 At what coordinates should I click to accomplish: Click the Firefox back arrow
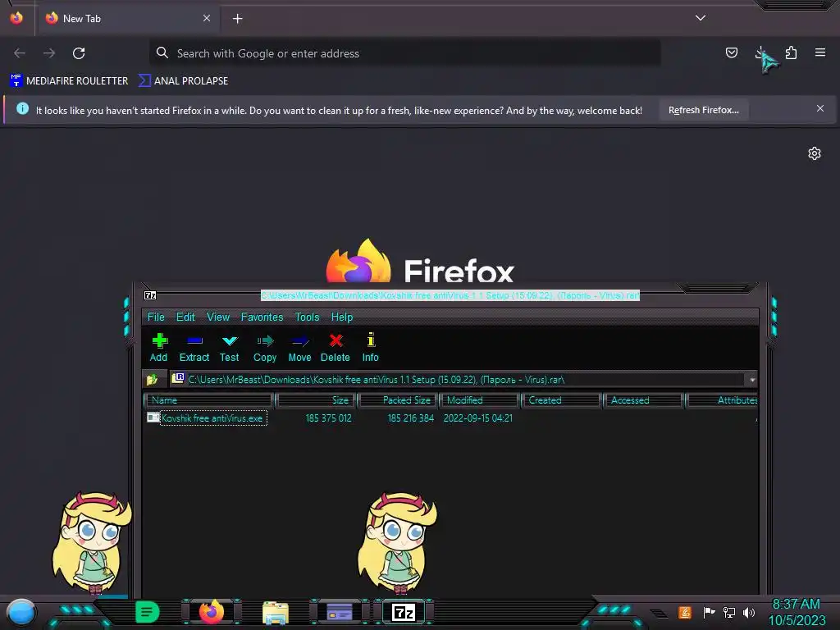(20, 53)
